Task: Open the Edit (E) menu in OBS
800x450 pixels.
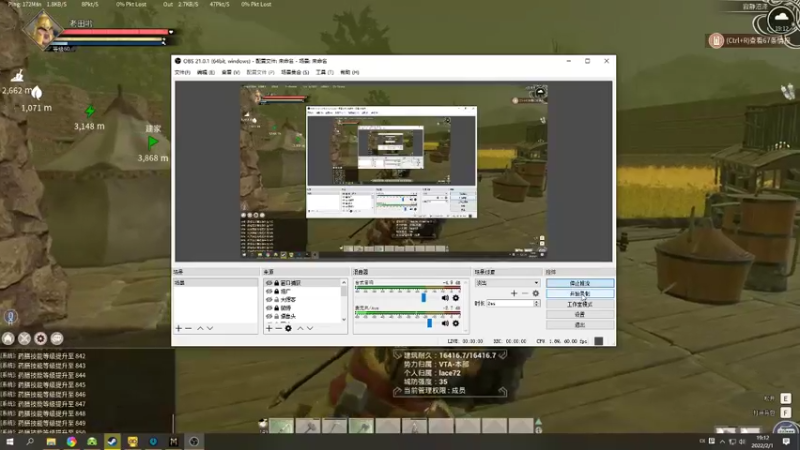Action: 206,72
